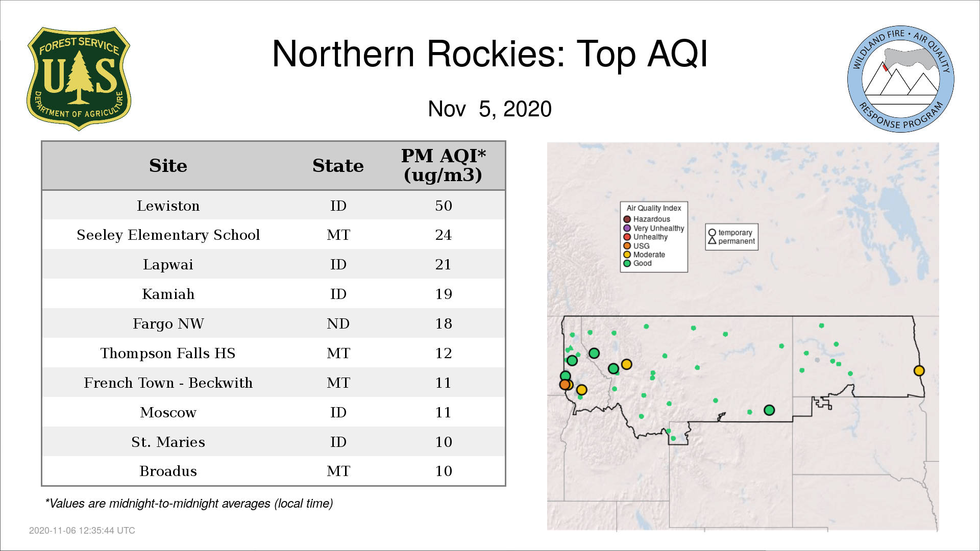Click the Hazardous legend color dot
The image size is (980, 551).
click(x=627, y=219)
